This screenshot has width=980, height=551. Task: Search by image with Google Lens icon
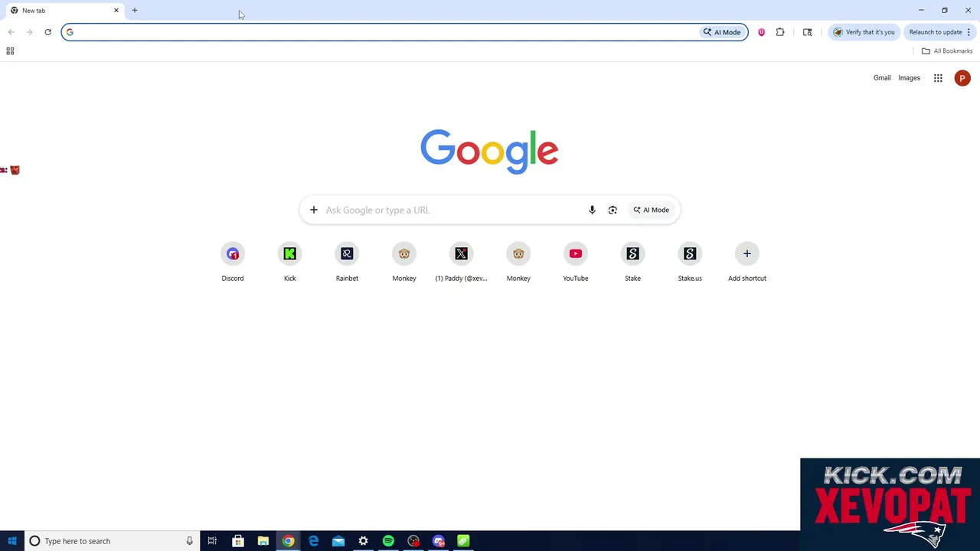pyautogui.click(x=612, y=210)
